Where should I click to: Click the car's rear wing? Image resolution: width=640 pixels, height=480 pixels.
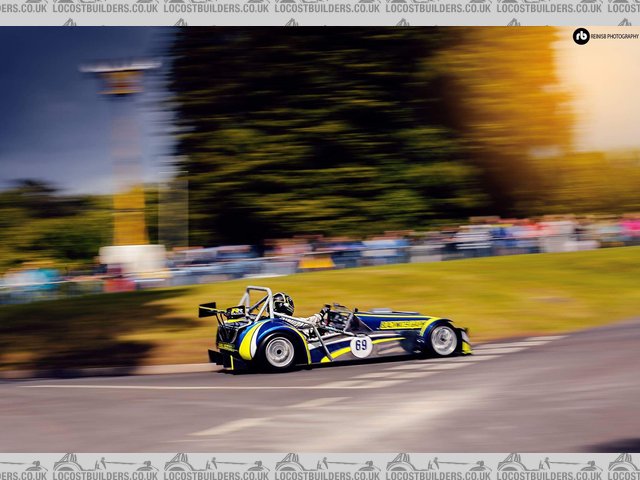[209, 310]
